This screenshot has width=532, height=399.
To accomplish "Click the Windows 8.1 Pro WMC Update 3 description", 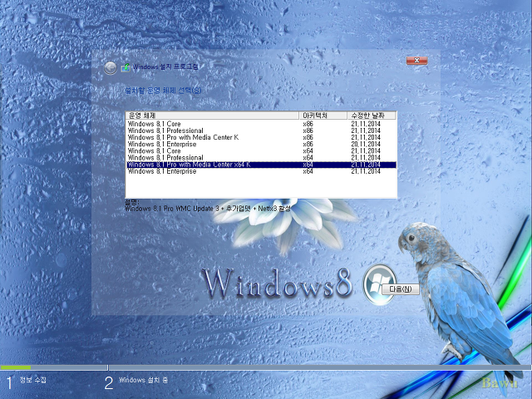I will click(208, 209).
